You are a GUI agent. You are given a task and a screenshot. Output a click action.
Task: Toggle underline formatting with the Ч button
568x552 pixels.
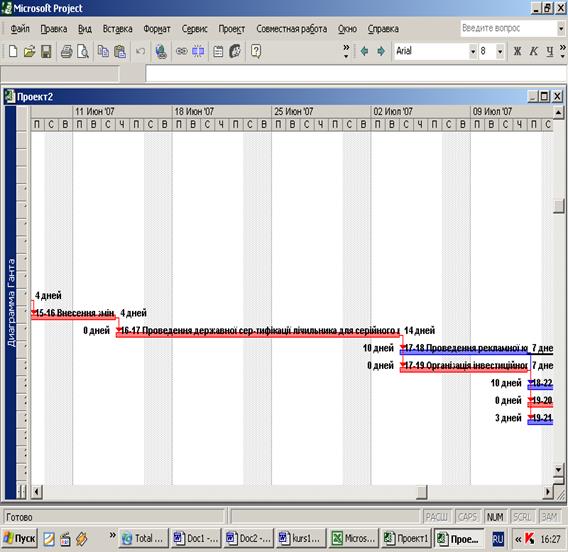(550, 51)
